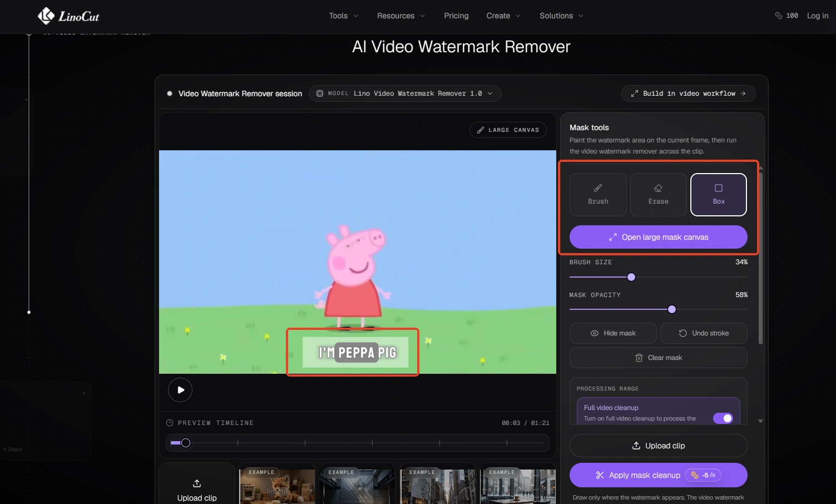Click Open large mask canvas button
Image resolution: width=836 pixels, height=504 pixels.
point(658,237)
